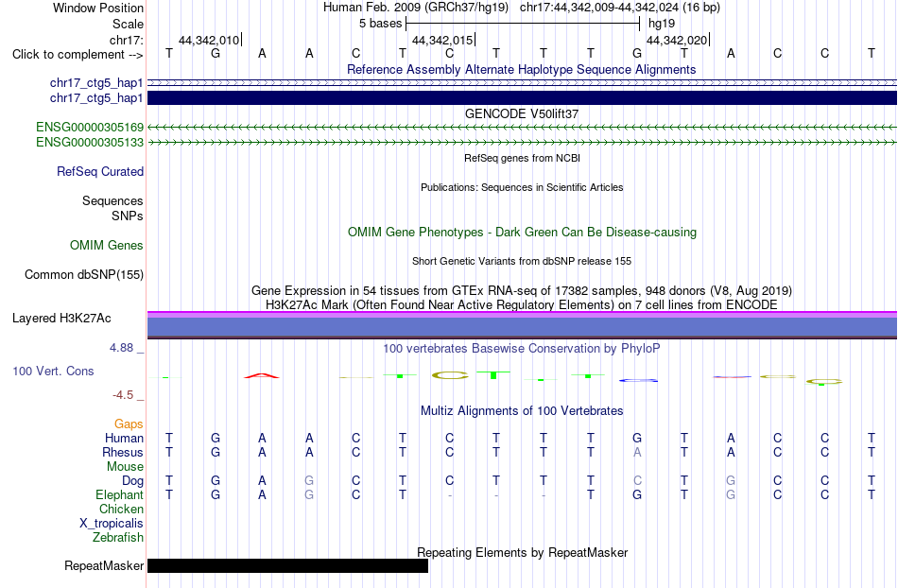The width and height of the screenshot is (898, 588).
Task: Open 'Short Genetic Variants from dbSNP release 155' title
Action: pyautogui.click(x=522, y=261)
